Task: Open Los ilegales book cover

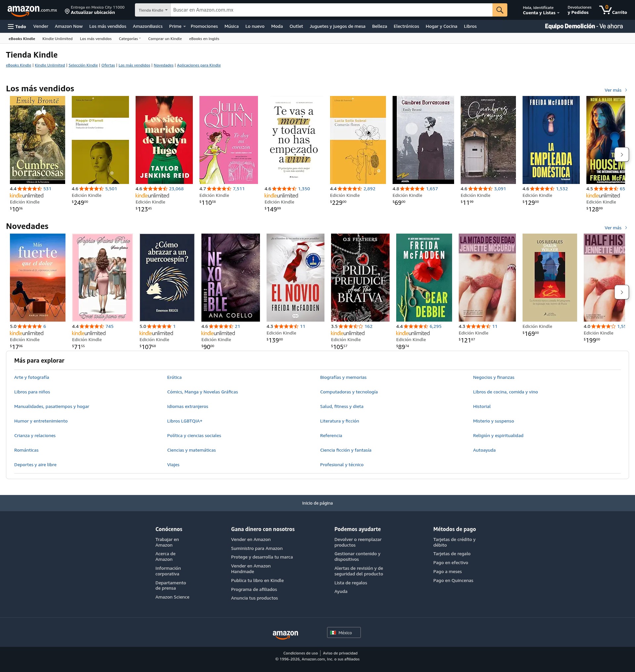Action: point(550,277)
